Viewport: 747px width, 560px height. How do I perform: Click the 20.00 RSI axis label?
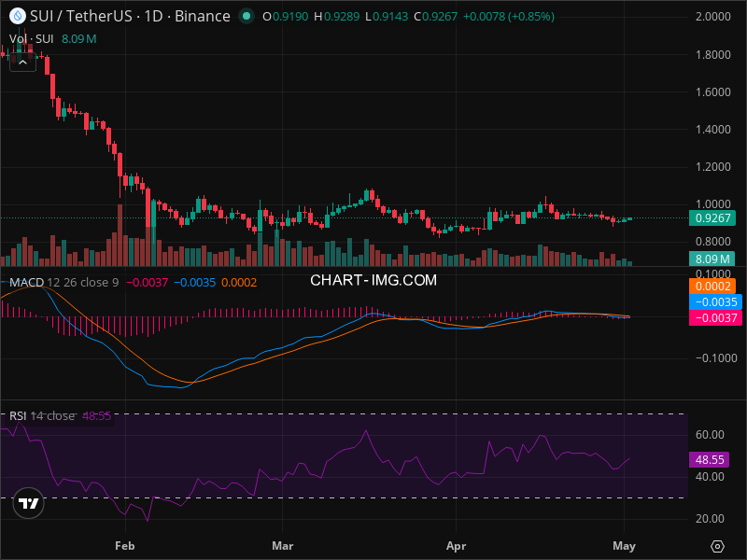[x=710, y=519]
